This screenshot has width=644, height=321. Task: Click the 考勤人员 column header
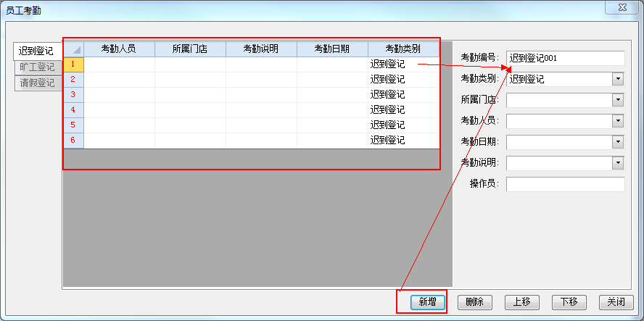tap(119, 49)
